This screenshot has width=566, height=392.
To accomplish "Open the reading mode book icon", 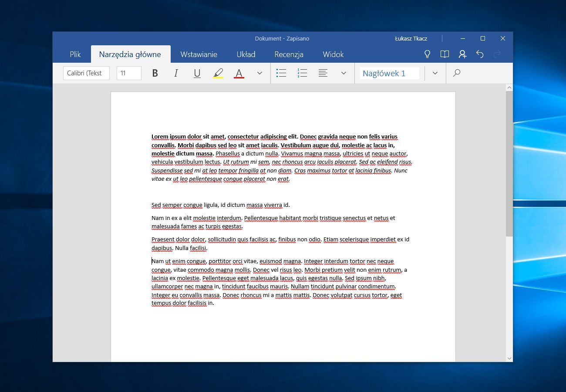I will 445,54.
